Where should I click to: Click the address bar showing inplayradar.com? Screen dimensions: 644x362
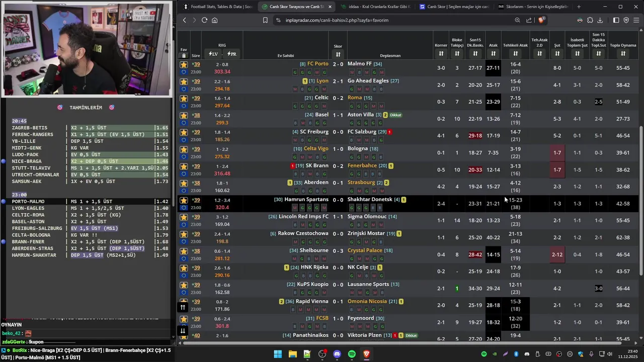(395, 20)
